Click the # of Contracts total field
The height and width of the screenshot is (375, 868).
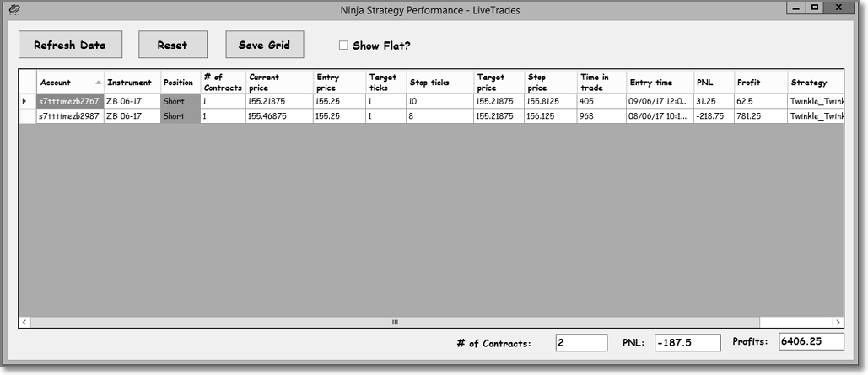point(581,343)
